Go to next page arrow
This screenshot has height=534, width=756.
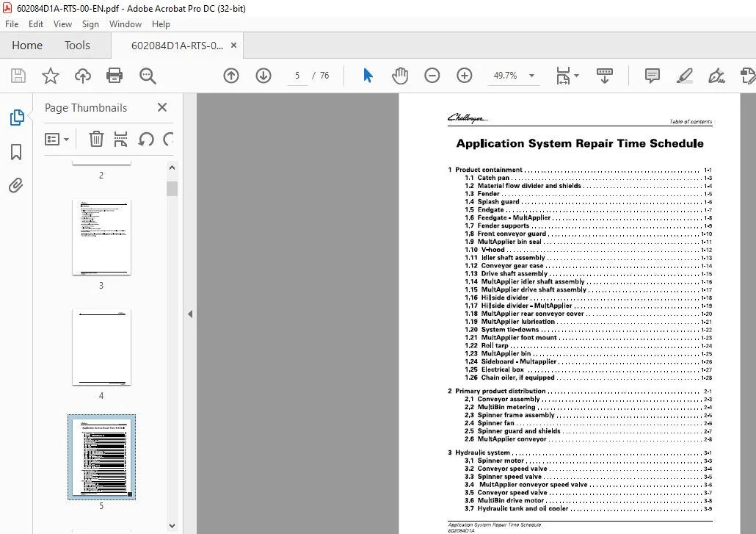(263, 76)
